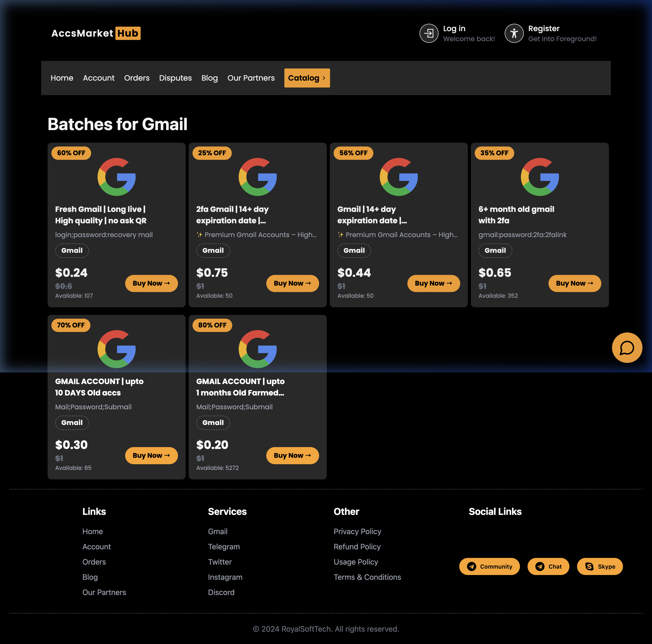The image size is (652, 644).
Task: Click the Register account icon
Action: click(514, 33)
